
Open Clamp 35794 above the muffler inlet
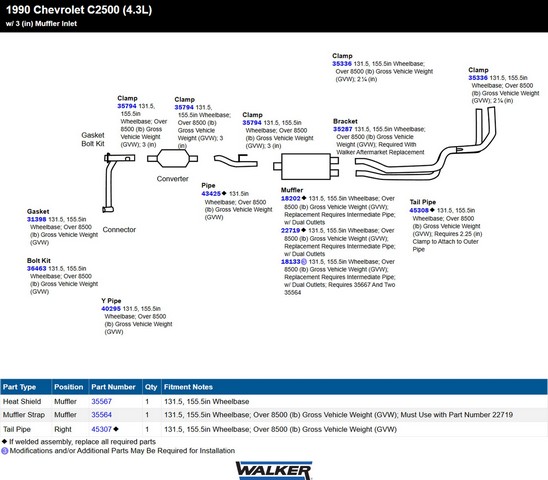252,123
